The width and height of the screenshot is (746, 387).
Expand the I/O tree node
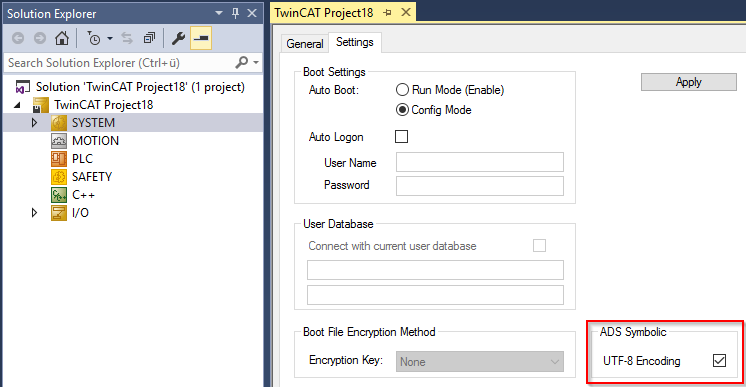pos(34,212)
